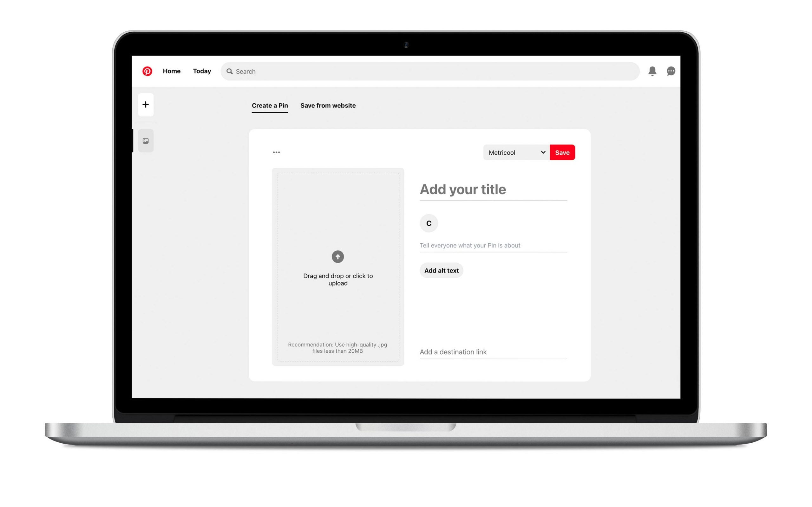Click the upload arrow icon

point(338,256)
